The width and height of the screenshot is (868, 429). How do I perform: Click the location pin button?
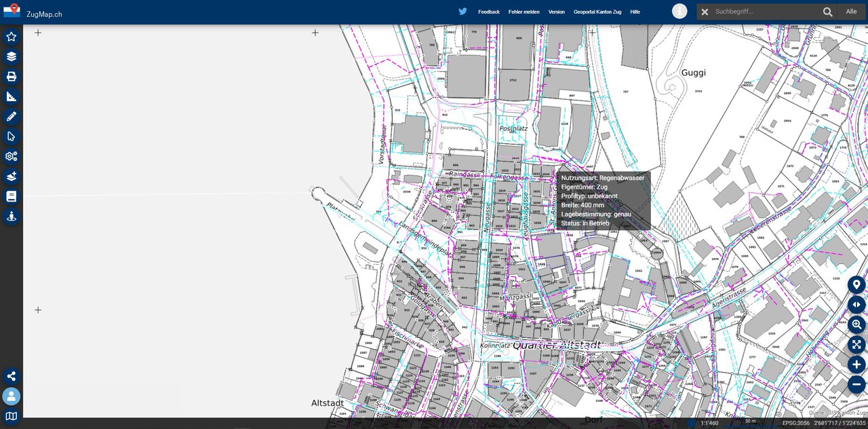pyautogui.click(x=856, y=285)
